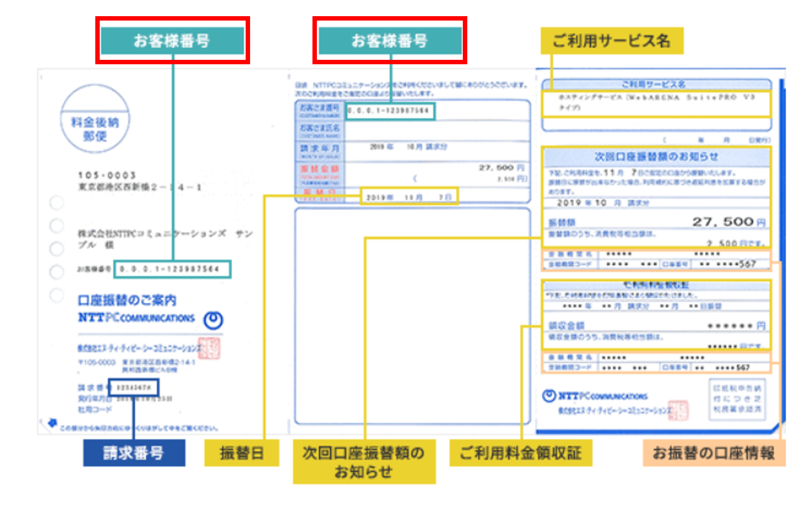The height and width of the screenshot is (522, 812).
Task: Click the blue arrow peel-off icon
Action: coord(52,423)
